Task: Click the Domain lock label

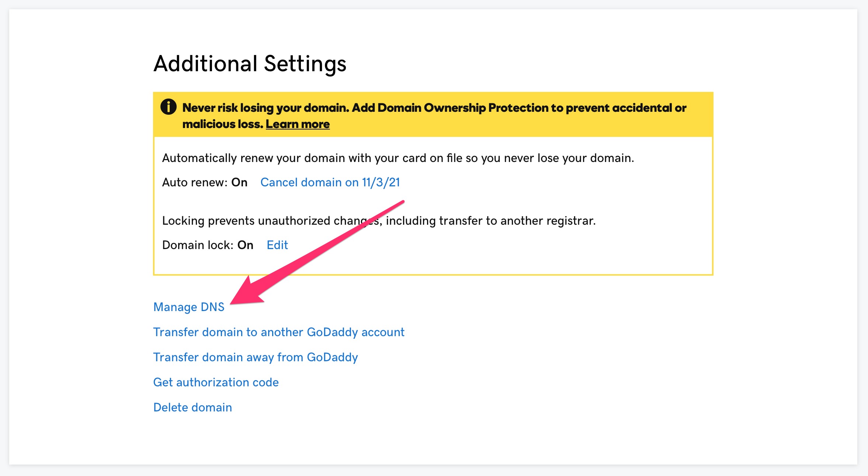Action: point(198,245)
